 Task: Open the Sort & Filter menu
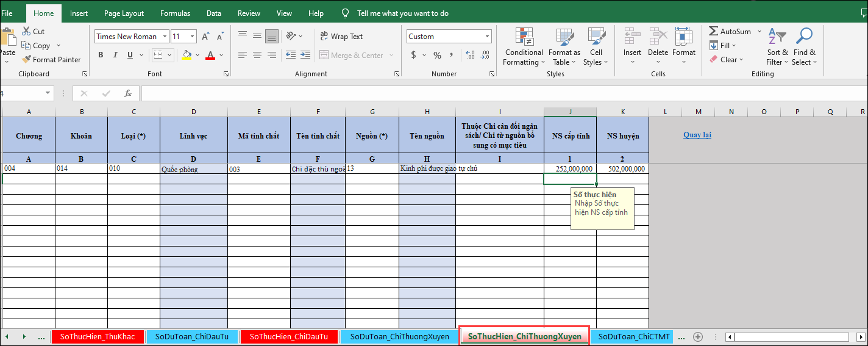(x=777, y=48)
